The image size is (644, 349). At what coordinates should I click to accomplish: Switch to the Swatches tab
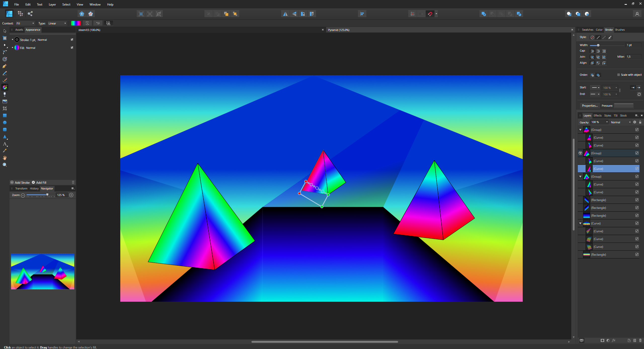(x=587, y=30)
